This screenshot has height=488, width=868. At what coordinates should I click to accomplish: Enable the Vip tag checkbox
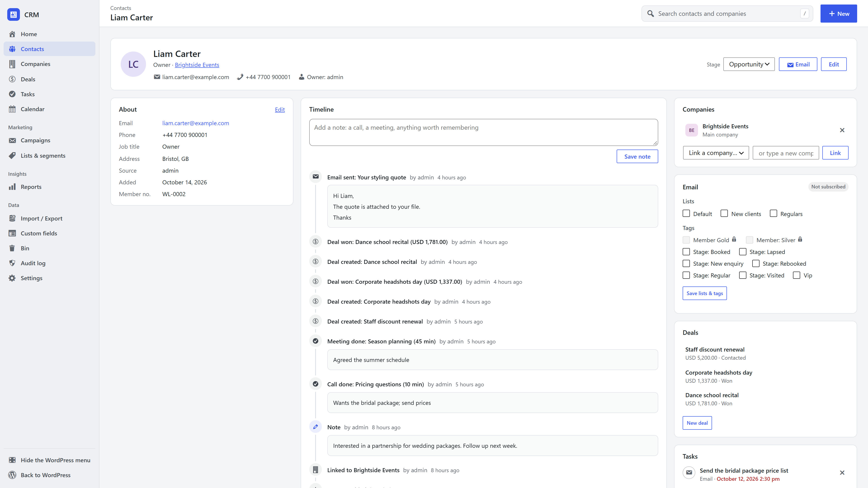797,275
